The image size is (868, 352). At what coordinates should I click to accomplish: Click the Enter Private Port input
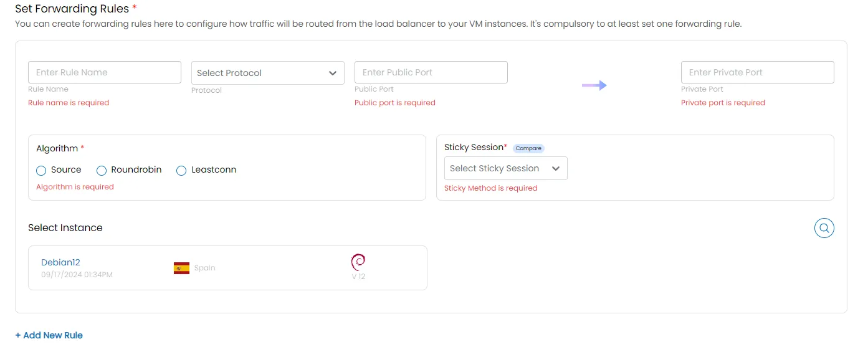tap(757, 72)
